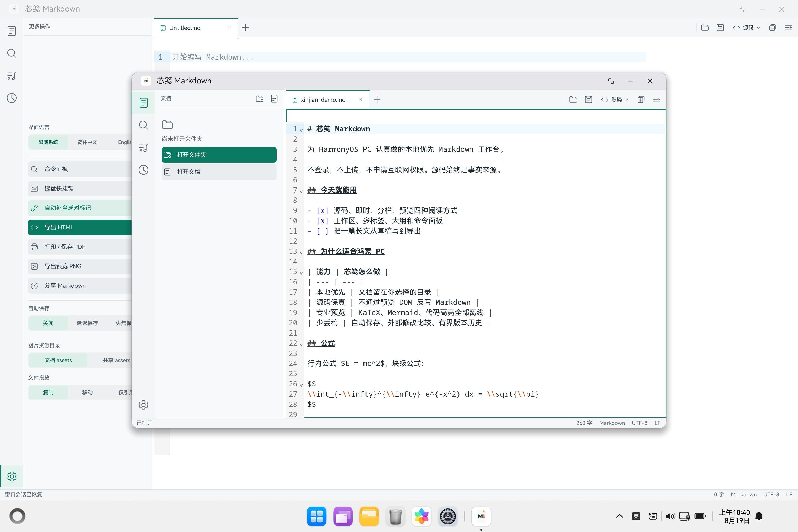This screenshot has height=532, width=798.
Task: Select 跟随系统 interface language option
Action: 48,142
